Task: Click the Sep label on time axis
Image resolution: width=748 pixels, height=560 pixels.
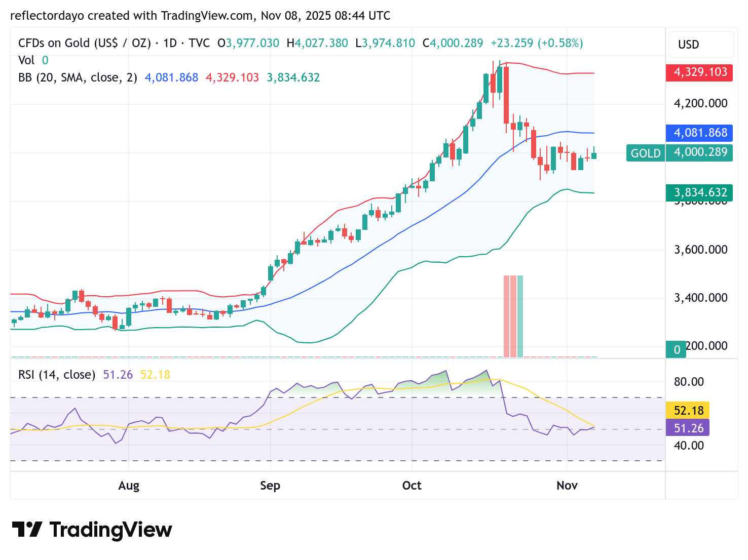Action: 270,486
